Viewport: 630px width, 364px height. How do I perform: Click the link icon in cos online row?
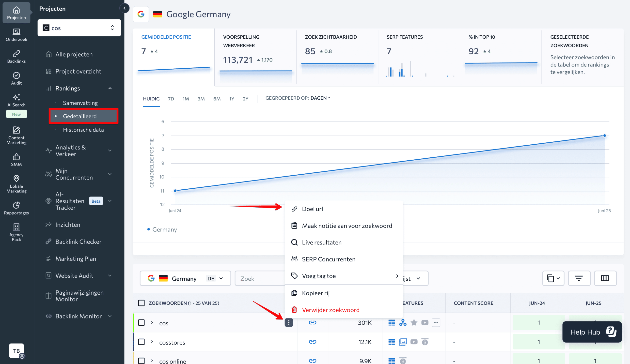[313, 361]
